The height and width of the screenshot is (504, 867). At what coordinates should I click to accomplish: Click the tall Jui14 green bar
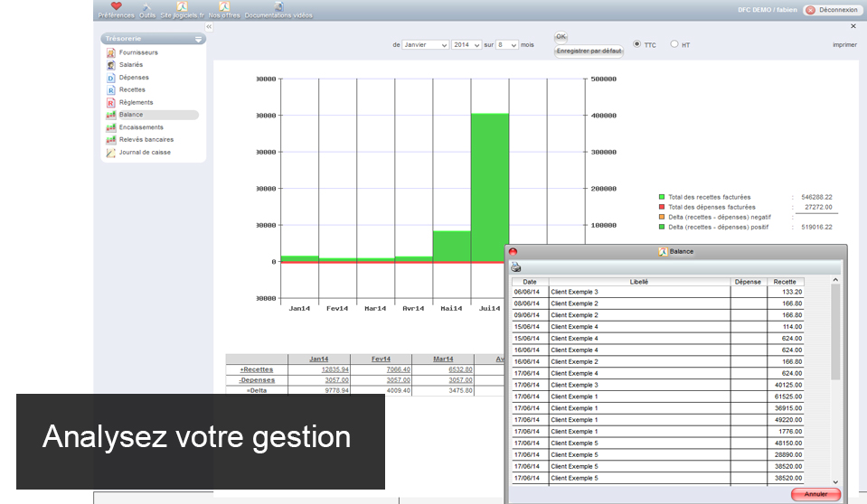(490, 187)
